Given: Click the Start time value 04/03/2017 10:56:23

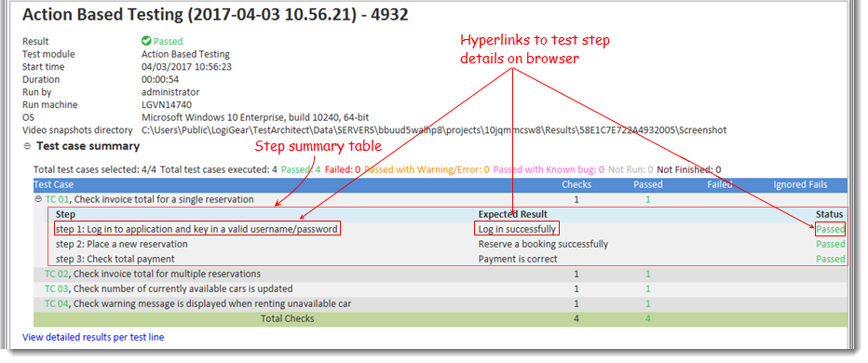Looking at the screenshot, I should click(186, 66).
